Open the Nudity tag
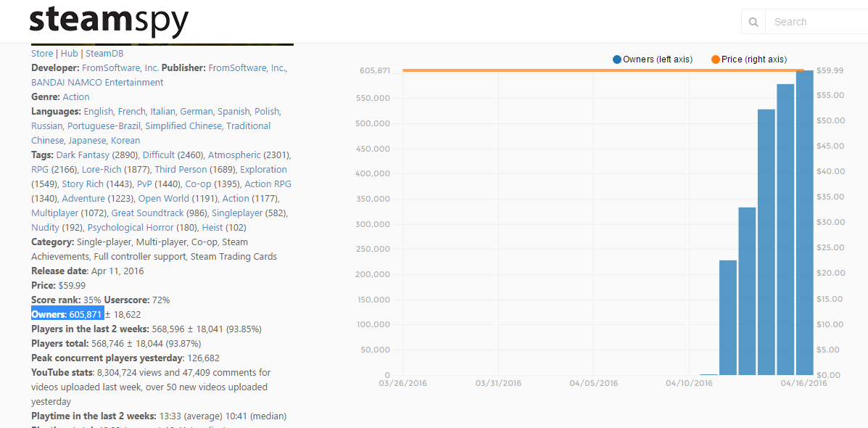Screen dimensions: 868x428 45,226
